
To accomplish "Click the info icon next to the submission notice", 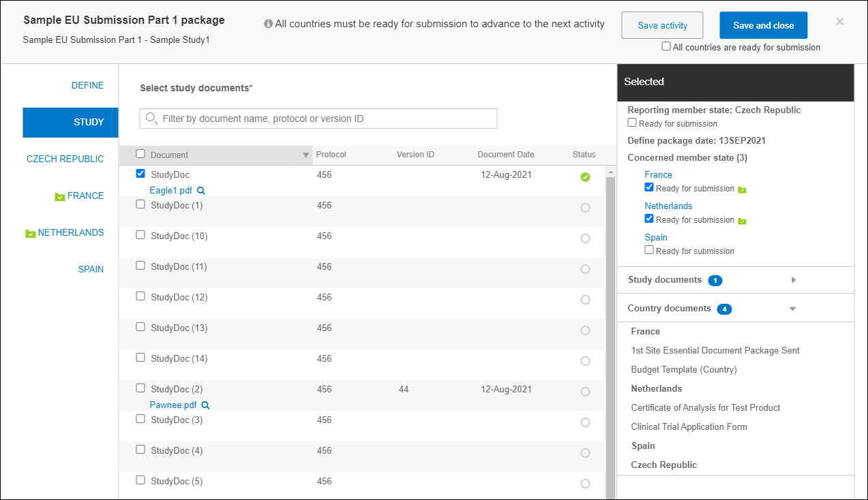I will click(267, 23).
